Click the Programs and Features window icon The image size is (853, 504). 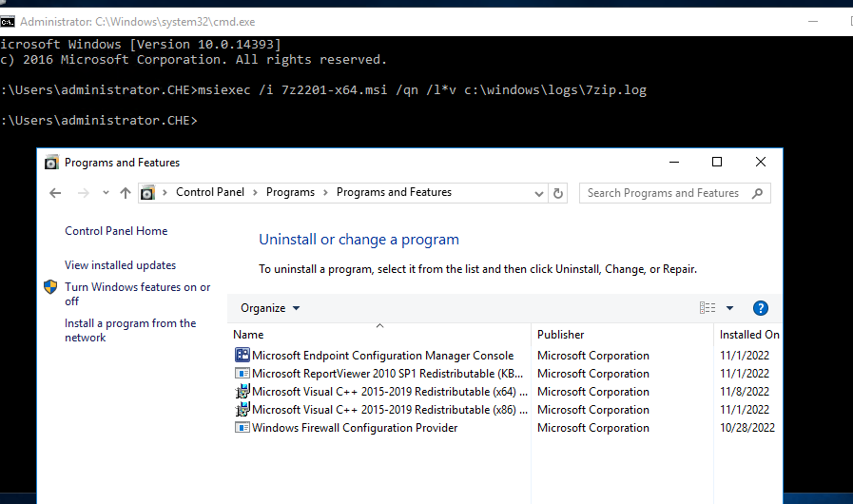coord(51,163)
